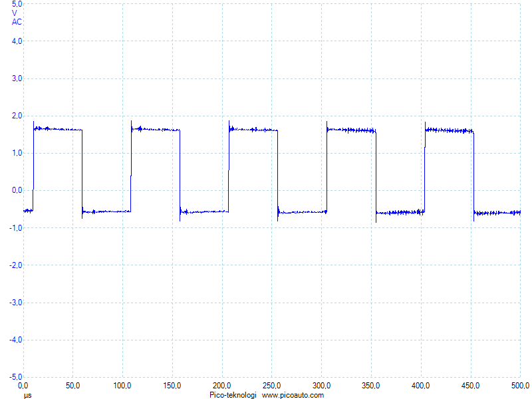Click the 2,0 voltage axis label
Viewport: 532px width, 399px height.
click(17, 116)
